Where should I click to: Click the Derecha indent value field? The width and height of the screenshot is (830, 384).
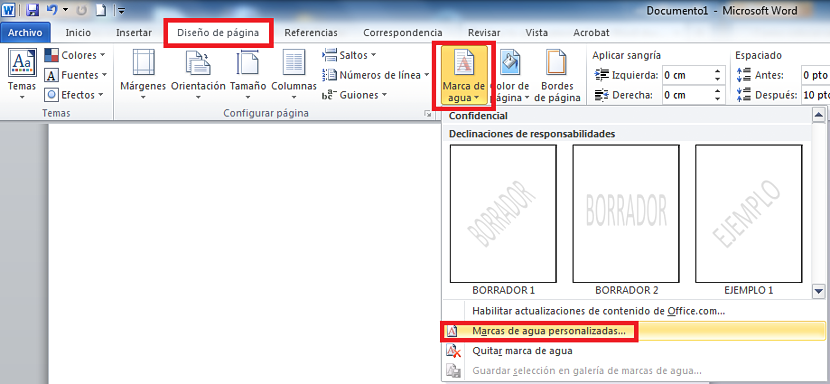coord(687,95)
